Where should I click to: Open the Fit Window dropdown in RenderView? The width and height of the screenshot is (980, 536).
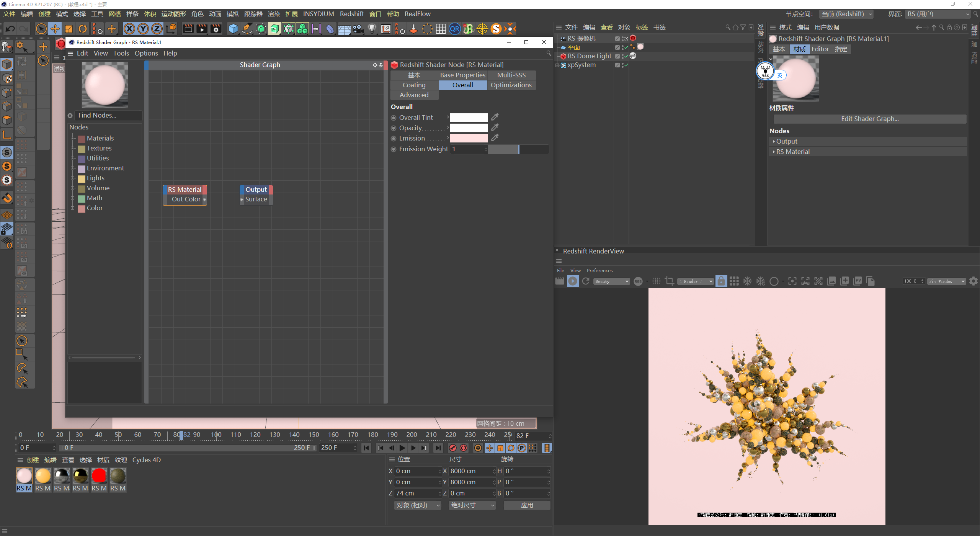946,281
